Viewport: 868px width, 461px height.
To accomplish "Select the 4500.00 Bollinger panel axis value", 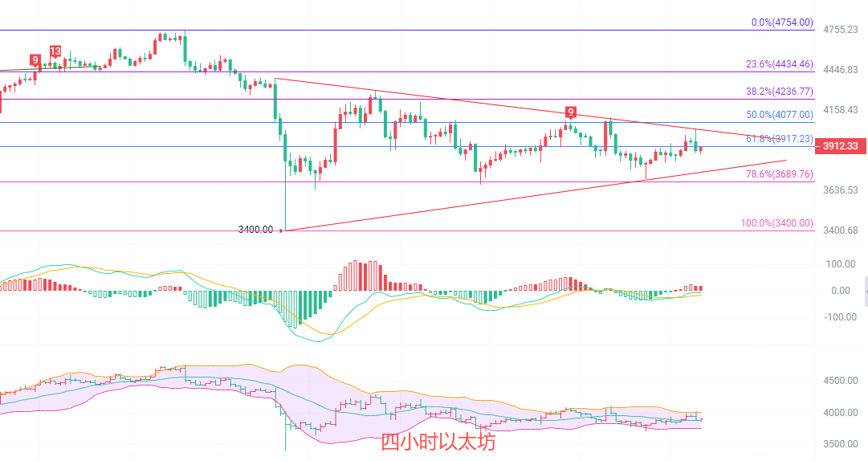I will pos(841,381).
